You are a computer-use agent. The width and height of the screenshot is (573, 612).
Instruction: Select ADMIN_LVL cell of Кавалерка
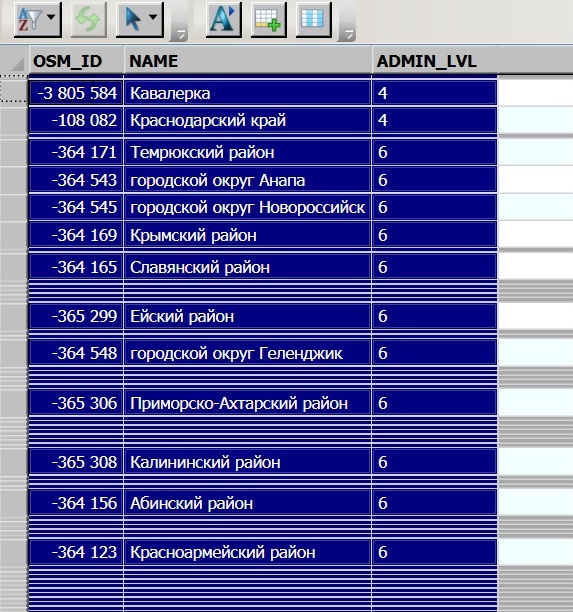coord(434,93)
